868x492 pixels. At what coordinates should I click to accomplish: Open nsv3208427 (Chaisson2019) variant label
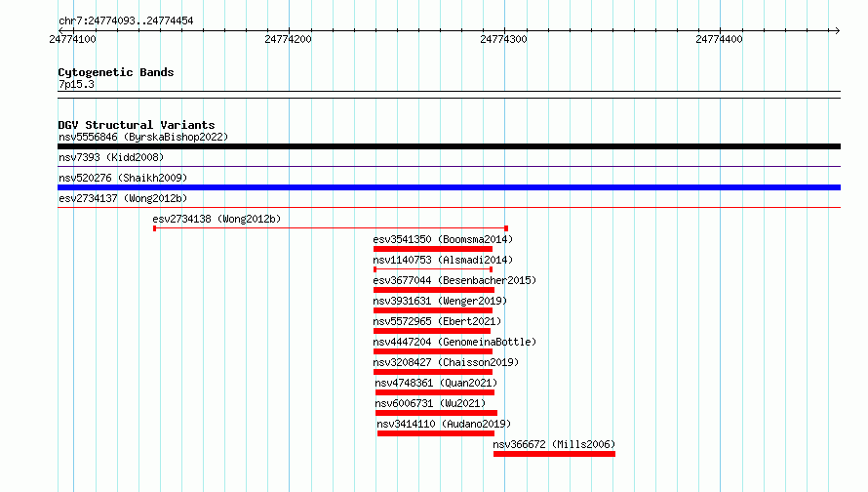pos(446,362)
